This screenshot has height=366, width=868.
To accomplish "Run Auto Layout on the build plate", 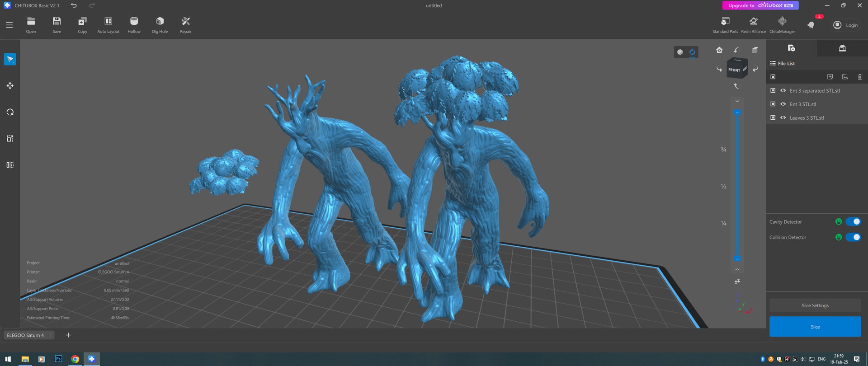I will [x=108, y=25].
